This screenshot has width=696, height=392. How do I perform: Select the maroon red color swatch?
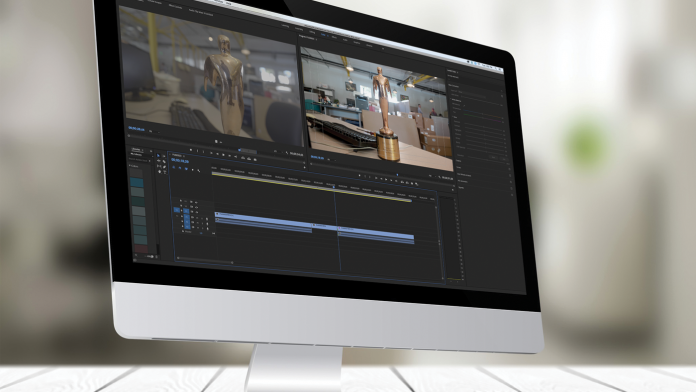tap(141, 249)
